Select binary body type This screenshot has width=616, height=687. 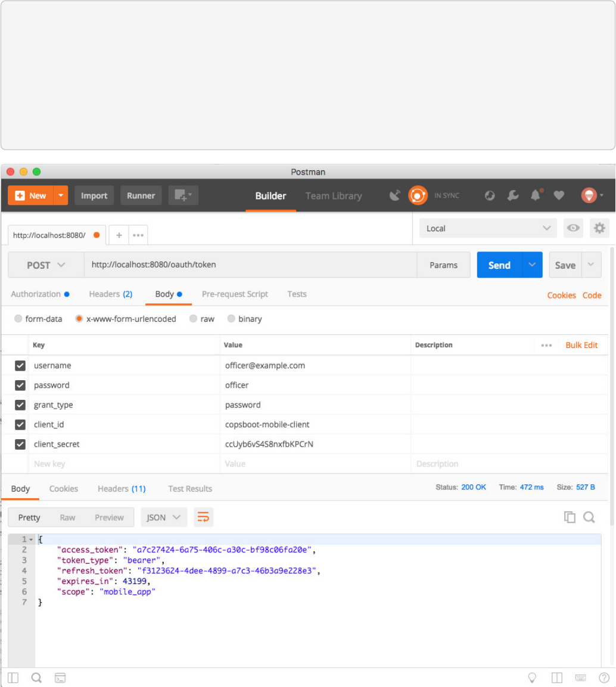(231, 319)
